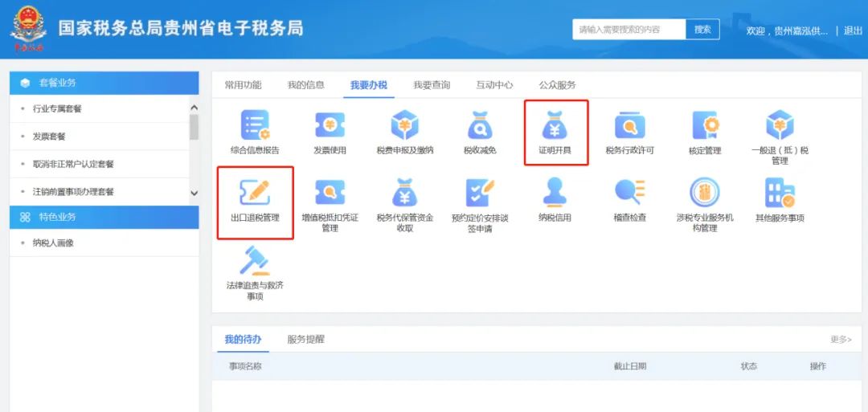This screenshot has width=868, height=412.
Task: Click the 特色业务 section header
Action: coord(104,218)
